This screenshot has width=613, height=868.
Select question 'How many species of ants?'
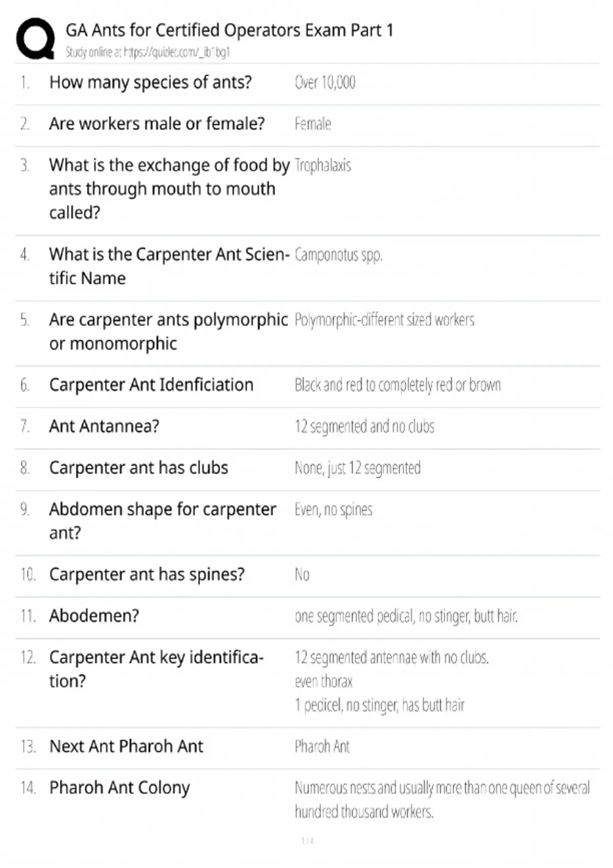click(150, 82)
